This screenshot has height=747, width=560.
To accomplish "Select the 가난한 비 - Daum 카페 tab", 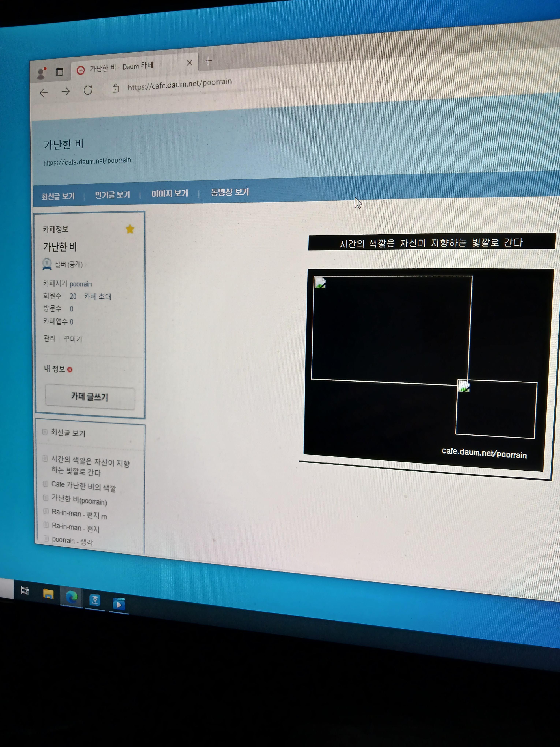I will [135, 67].
